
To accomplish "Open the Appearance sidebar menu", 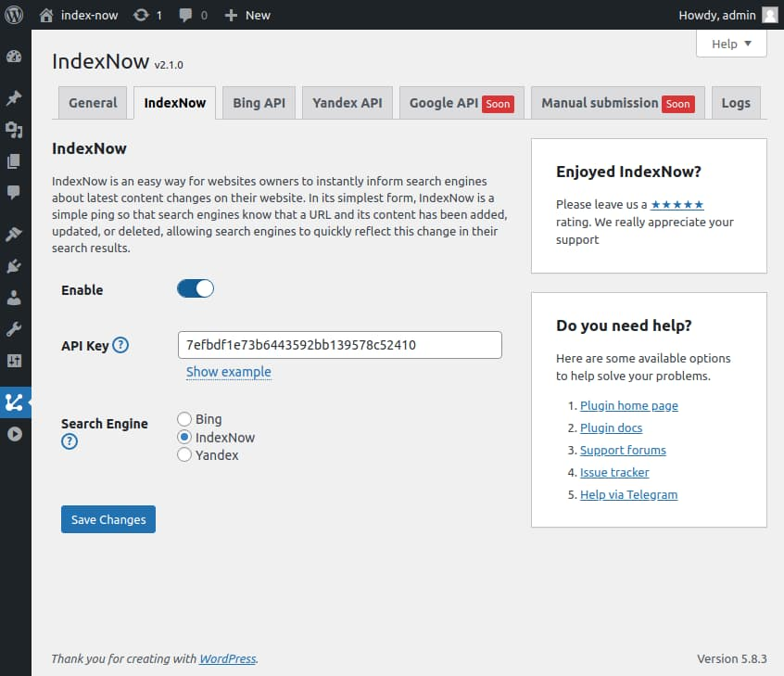I will (14, 234).
